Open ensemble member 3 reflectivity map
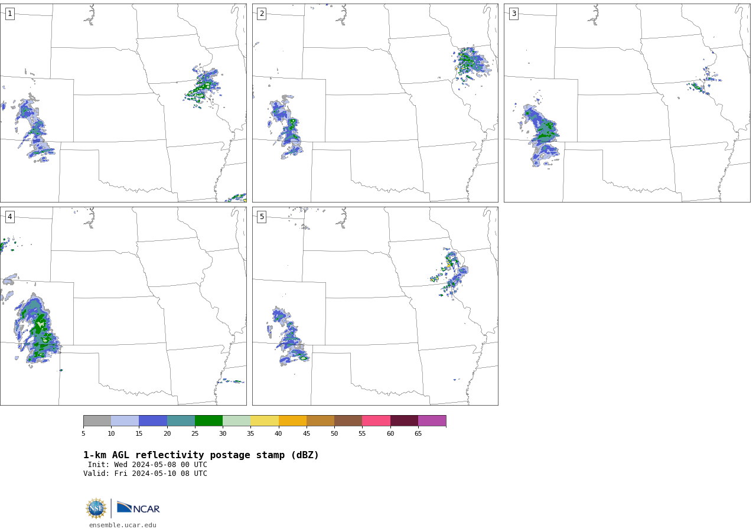The width and height of the screenshot is (756, 532). point(627,103)
